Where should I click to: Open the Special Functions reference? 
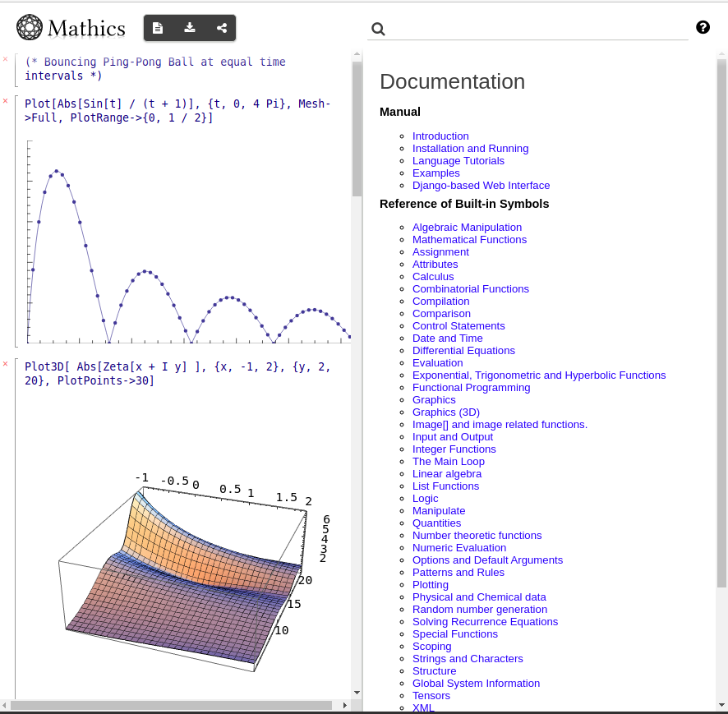pos(454,633)
